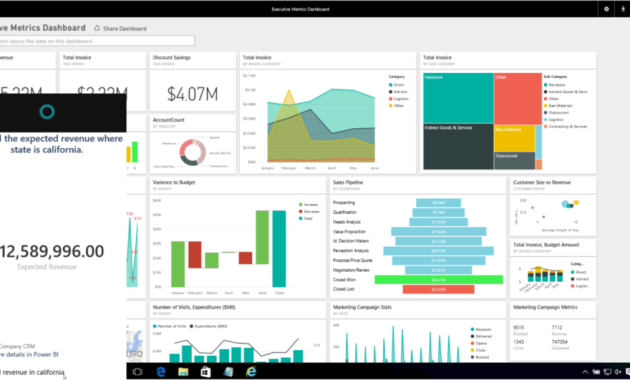Click Contracting & Services legend entry
This screenshot has width=630, height=380.
(565, 127)
